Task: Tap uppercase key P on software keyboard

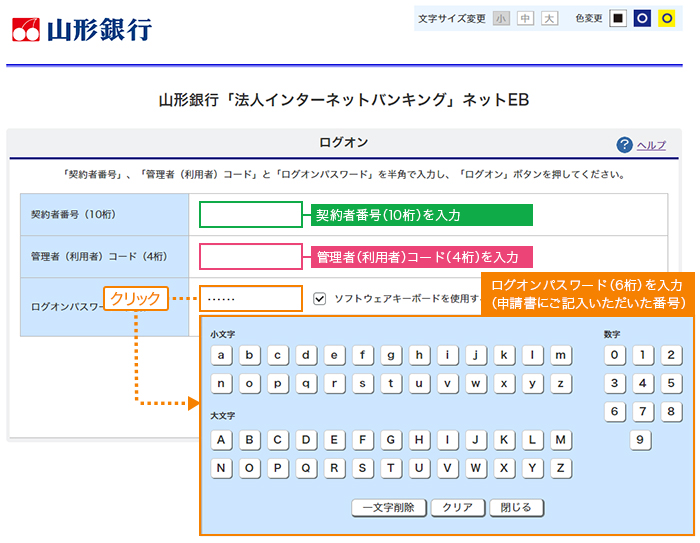Action: 278,468
